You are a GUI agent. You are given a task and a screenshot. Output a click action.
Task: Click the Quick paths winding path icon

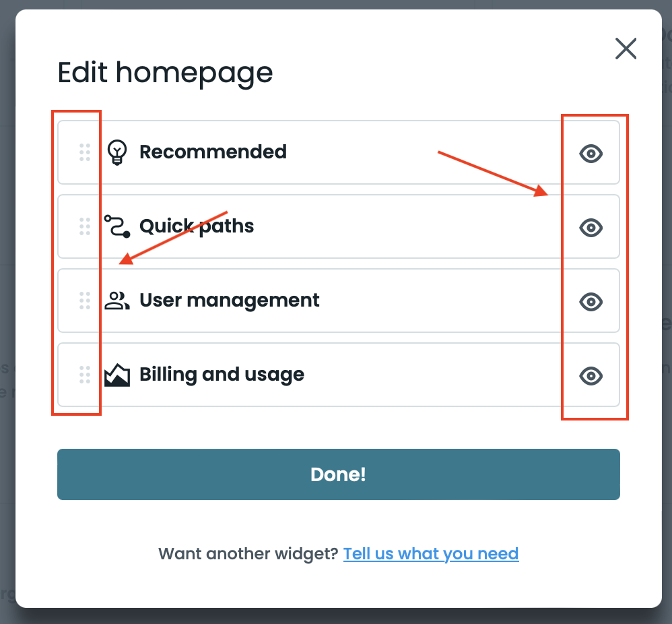(x=116, y=226)
